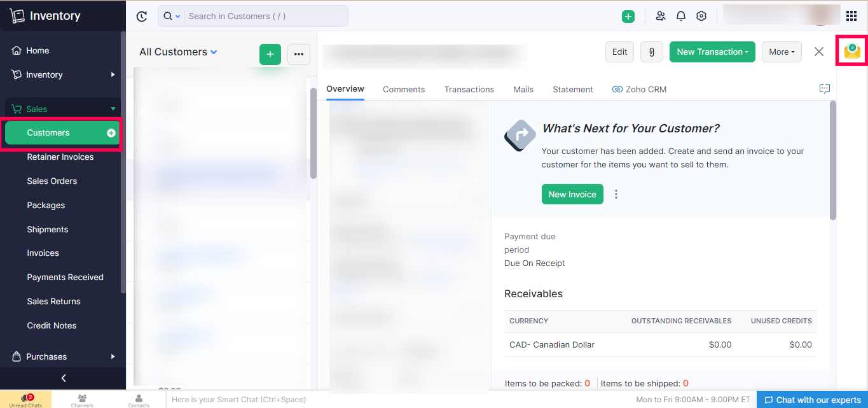Screen dimensions: 868x408
Task: Switch to the Comments tab
Action: 404,90
